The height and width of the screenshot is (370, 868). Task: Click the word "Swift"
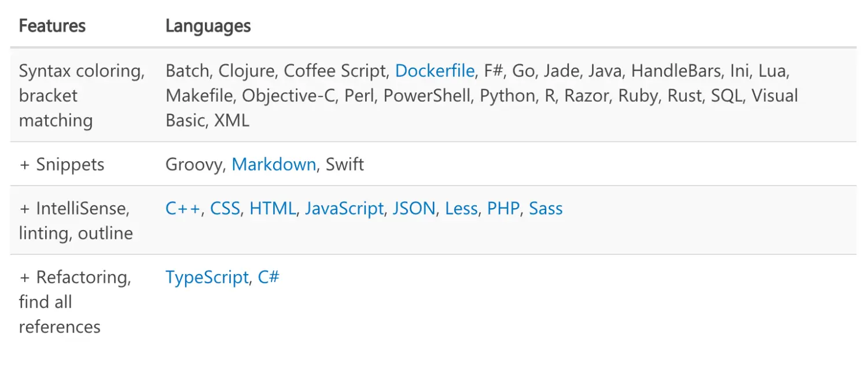[x=345, y=165]
